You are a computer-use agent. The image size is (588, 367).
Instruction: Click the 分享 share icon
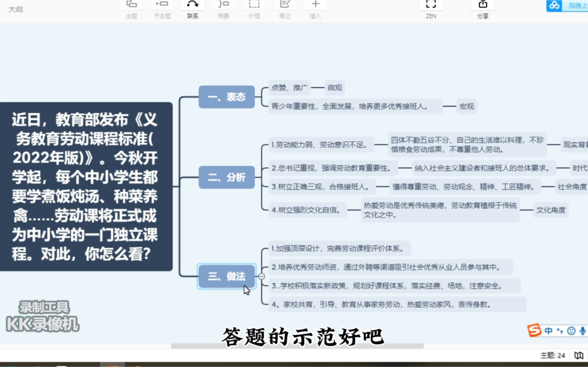point(483,9)
